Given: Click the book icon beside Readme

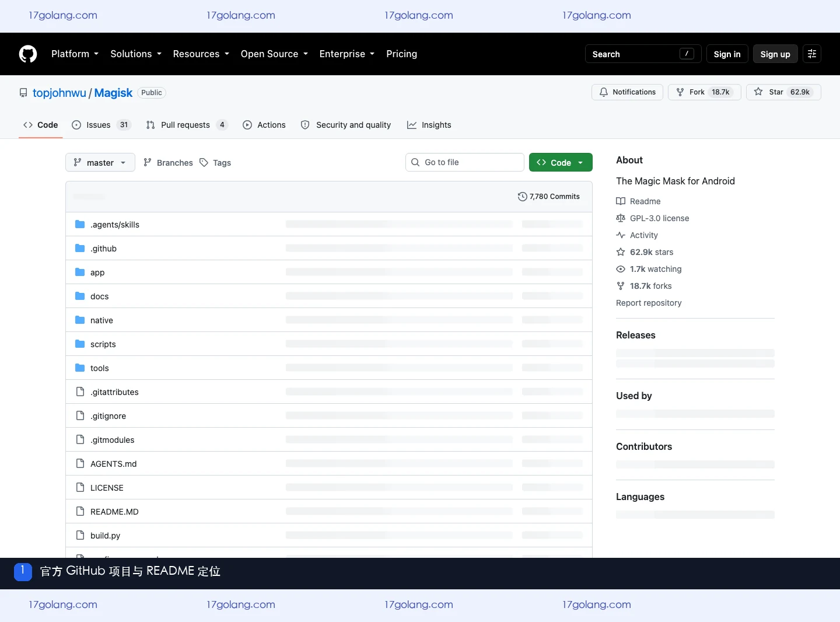Looking at the screenshot, I should (621, 201).
